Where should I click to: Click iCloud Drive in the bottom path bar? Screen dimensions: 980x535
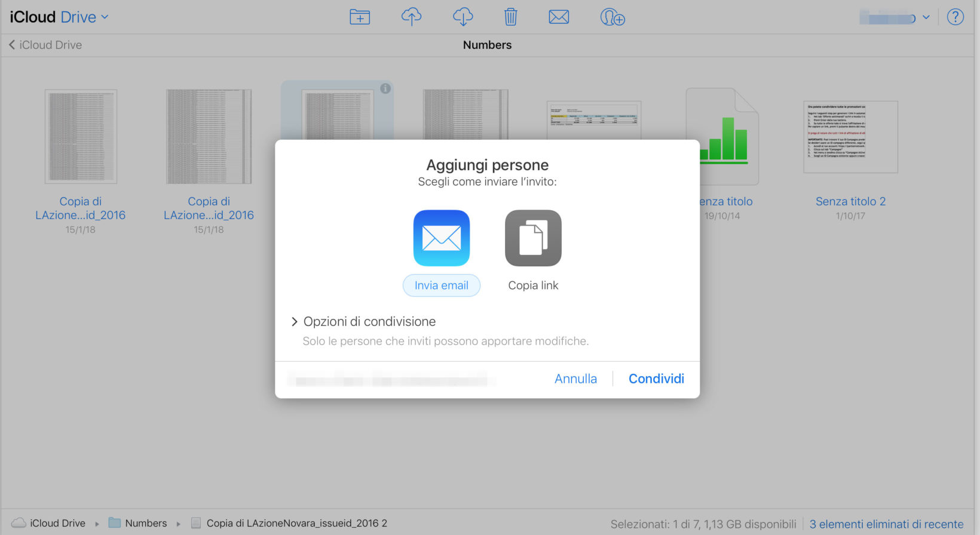click(x=57, y=523)
